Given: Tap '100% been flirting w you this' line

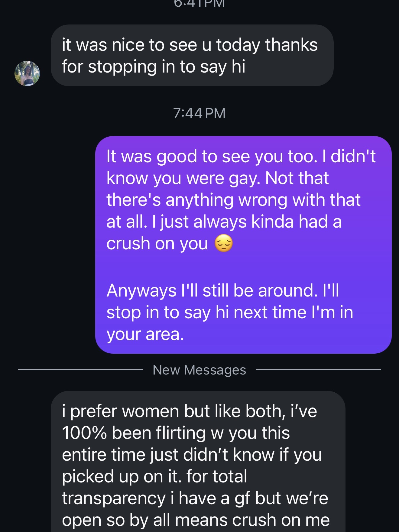Looking at the screenshot, I should click(176, 433).
